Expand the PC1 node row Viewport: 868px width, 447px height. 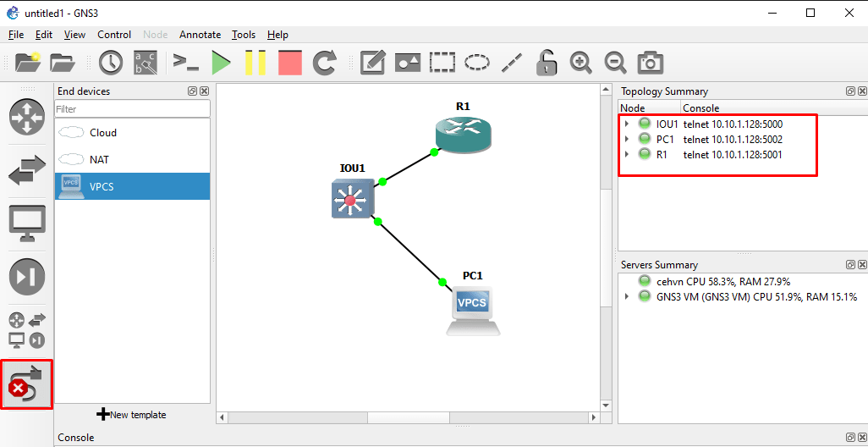coord(627,139)
